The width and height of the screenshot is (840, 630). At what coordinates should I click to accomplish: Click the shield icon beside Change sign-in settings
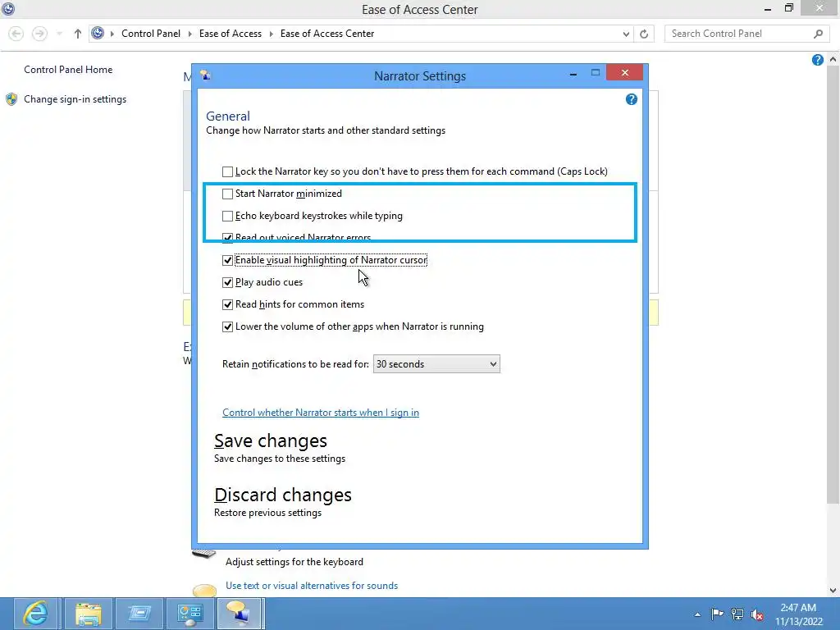pos(11,99)
